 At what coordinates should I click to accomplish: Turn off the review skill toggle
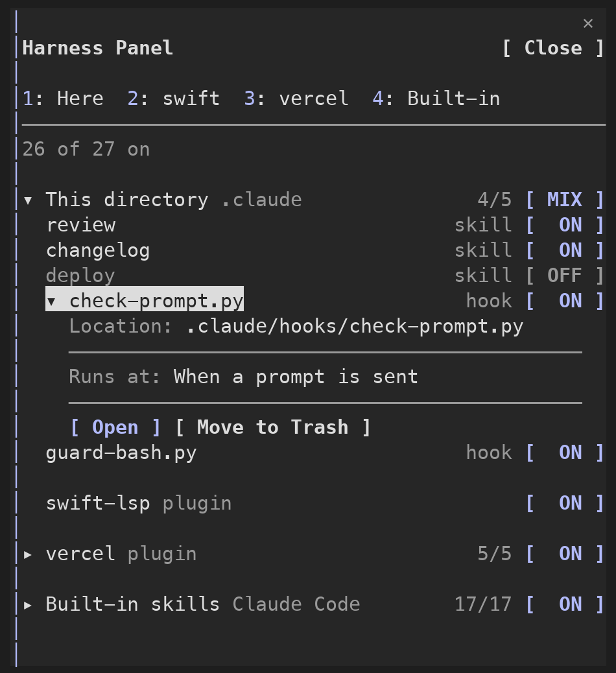(565, 225)
